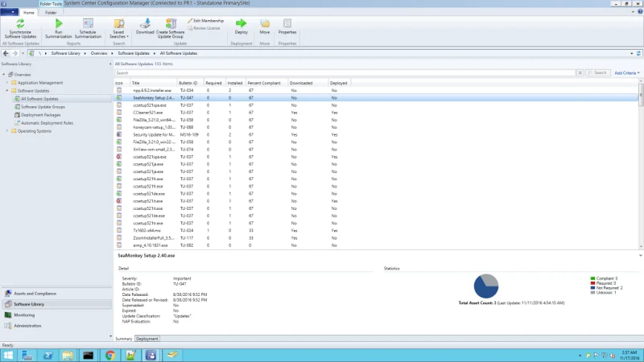Switch to the Deployment tab
This screenshot has height=362, width=644.
(x=147, y=339)
